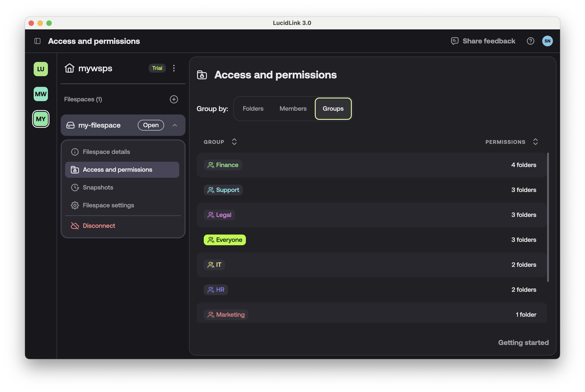This screenshot has height=392, width=585.
Task: Click the Filespace settings gear icon
Action: (x=75, y=205)
